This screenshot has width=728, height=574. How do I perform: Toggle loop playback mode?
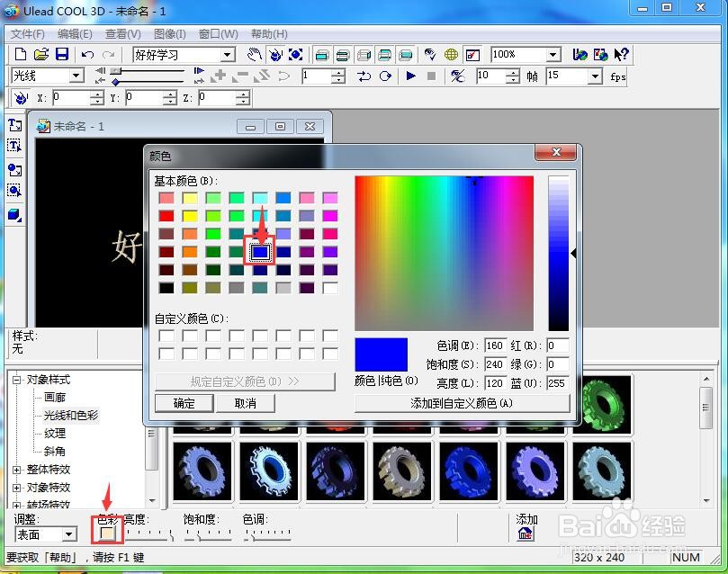[x=385, y=76]
